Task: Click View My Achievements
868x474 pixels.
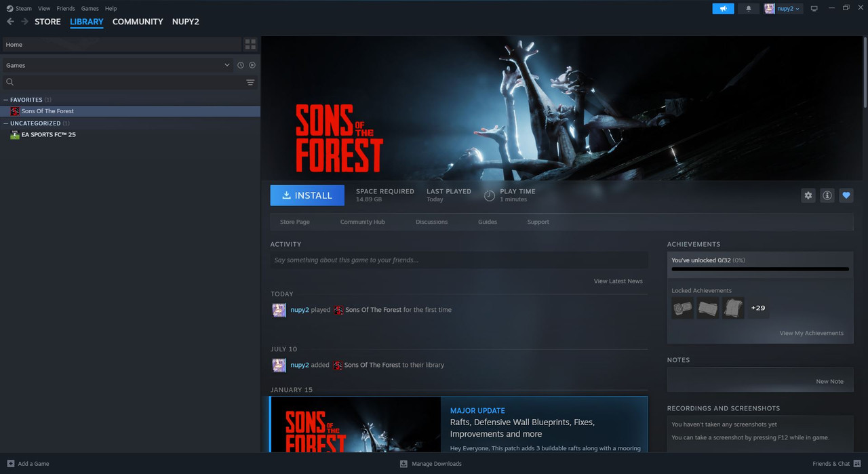Action: click(x=812, y=333)
